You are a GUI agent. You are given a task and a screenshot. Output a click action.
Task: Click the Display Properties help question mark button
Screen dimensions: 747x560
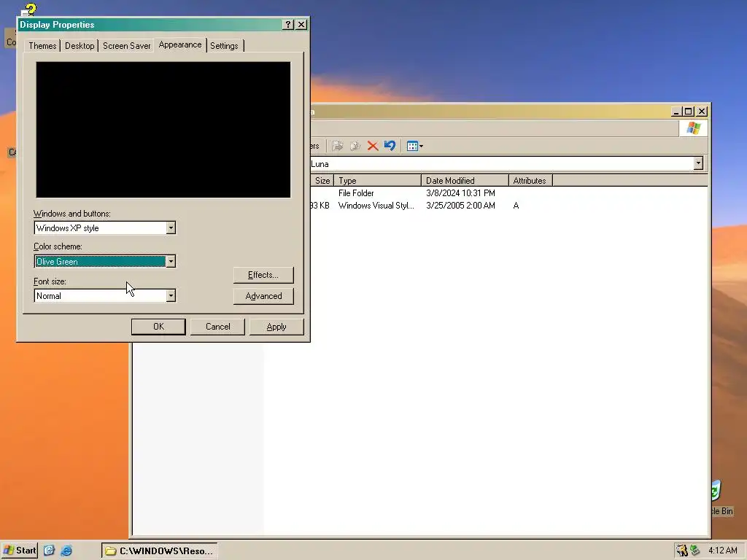click(287, 25)
